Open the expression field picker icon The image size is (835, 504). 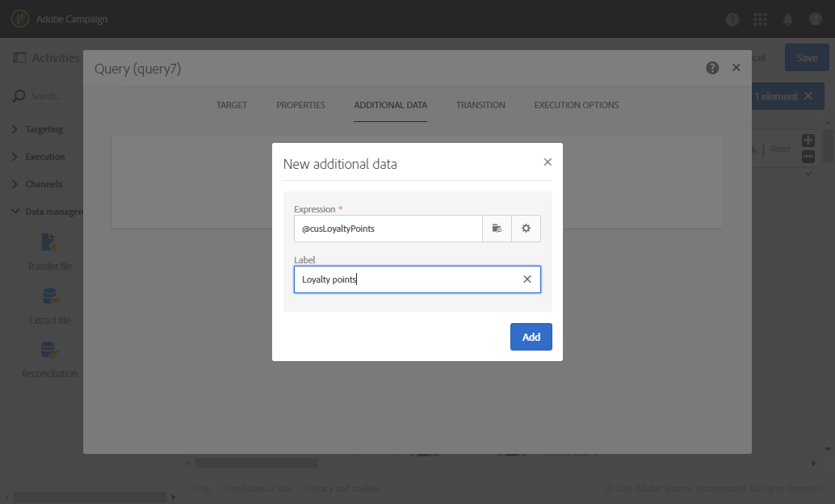(497, 229)
